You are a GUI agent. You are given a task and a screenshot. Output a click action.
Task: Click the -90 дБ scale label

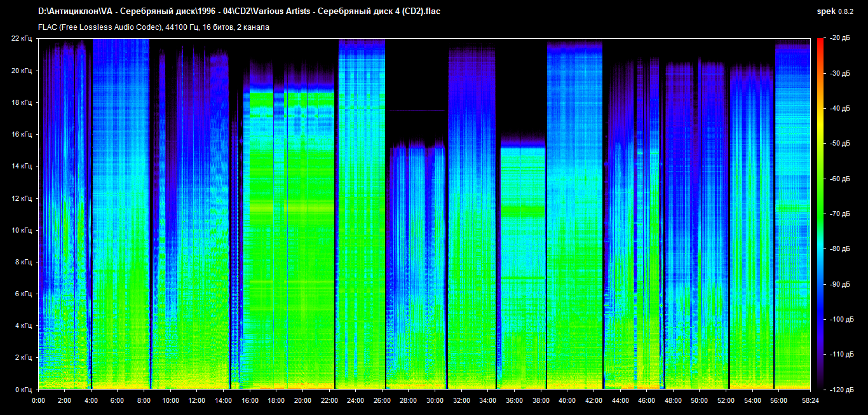[x=841, y=283]
